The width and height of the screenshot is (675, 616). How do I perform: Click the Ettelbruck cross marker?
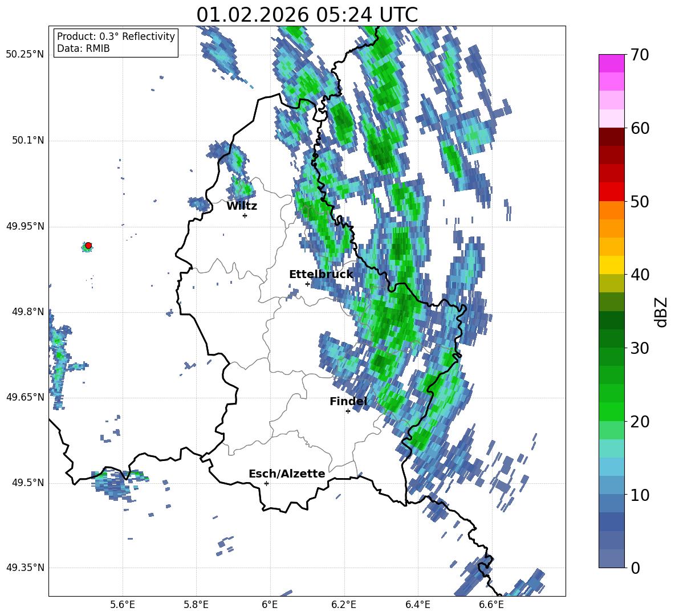click(307, 284)
